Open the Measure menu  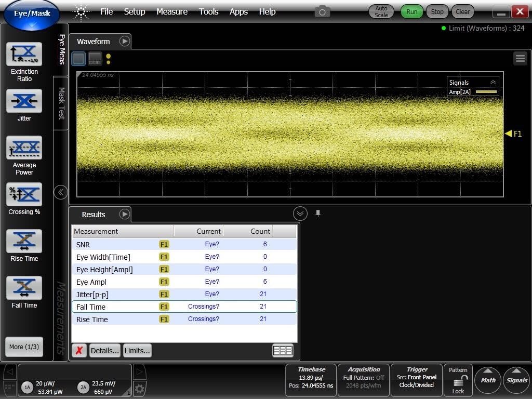pos(171,11)
